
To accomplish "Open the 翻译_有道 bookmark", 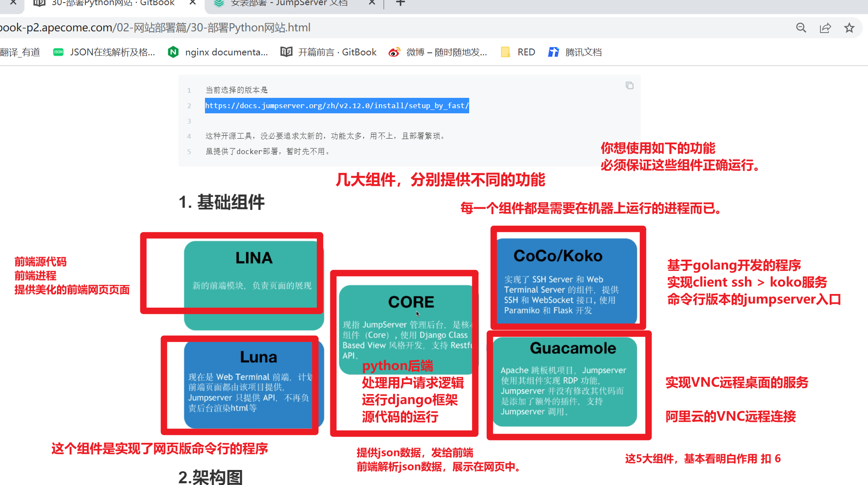I will 20,52.
